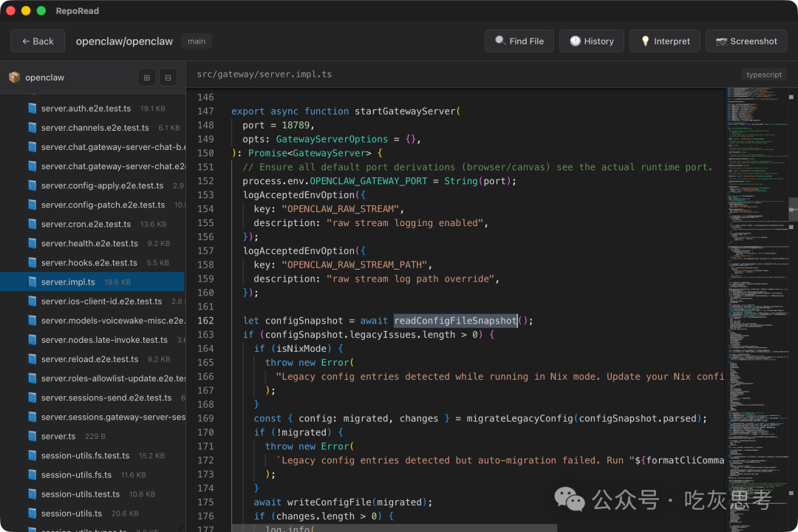Click the highlighted readConfigFileSnapshot call

coord(455,321)
